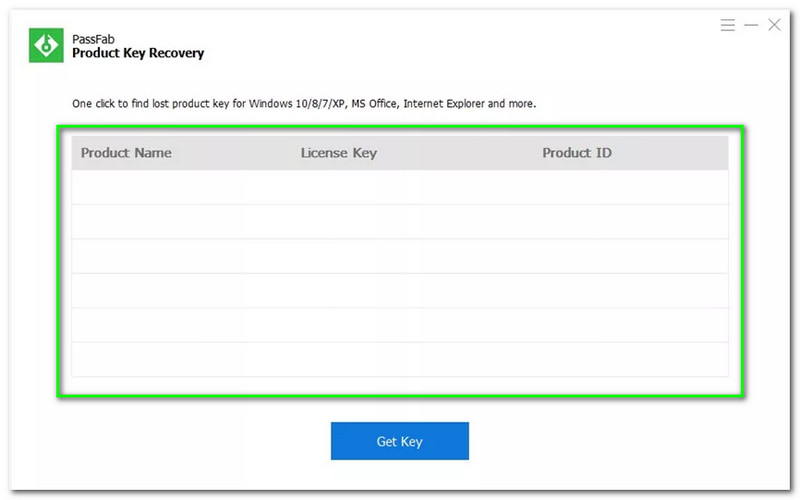Close the PassFab window

774,25
